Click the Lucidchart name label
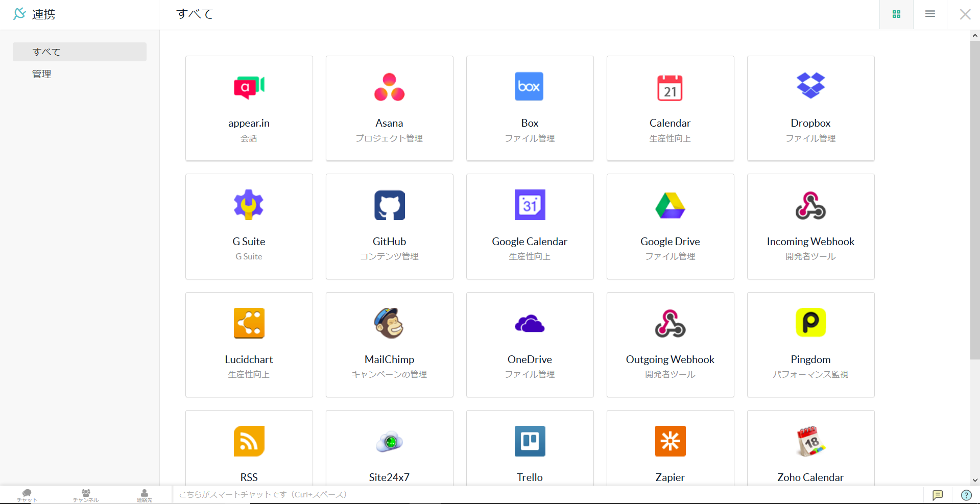 (249, 359)
